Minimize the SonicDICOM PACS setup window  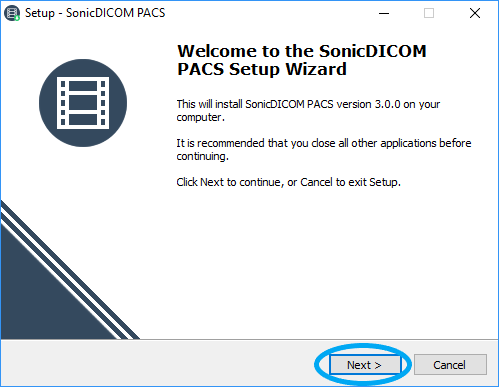(x=384, y=13)
